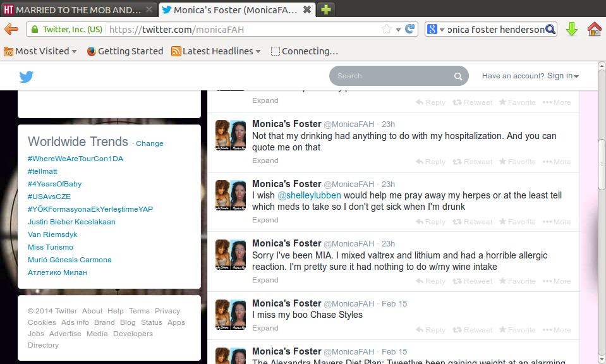Expand the Chase Styles tweet
This screenshot has width=606, height=364.
[x=265, y=328]
